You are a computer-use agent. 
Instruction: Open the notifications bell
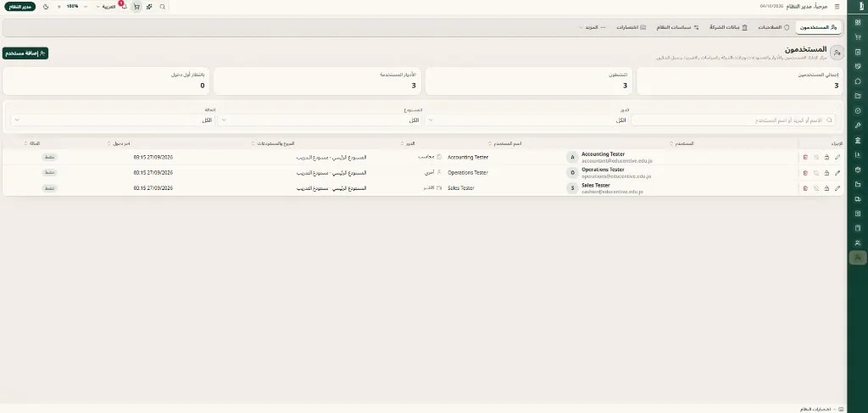pyautogui.click(x=124, y=7)
